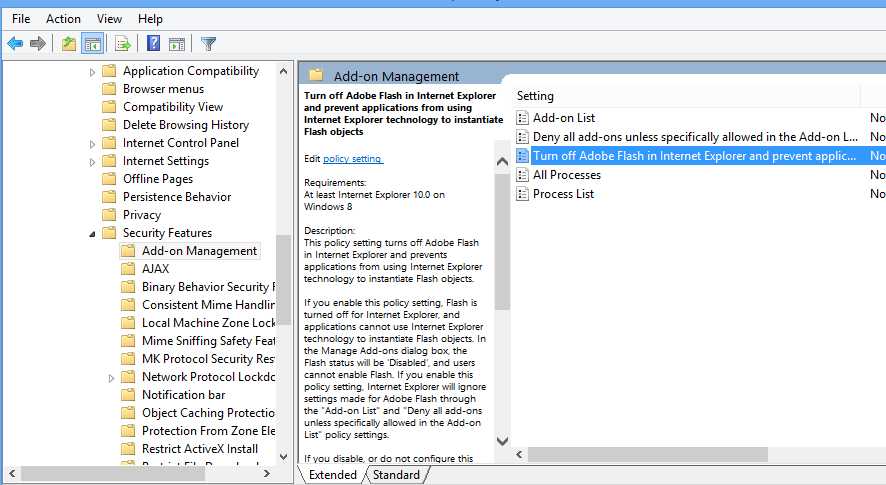
Task: Select the Object Caching Protection tree item
Action: pos(208,413)
